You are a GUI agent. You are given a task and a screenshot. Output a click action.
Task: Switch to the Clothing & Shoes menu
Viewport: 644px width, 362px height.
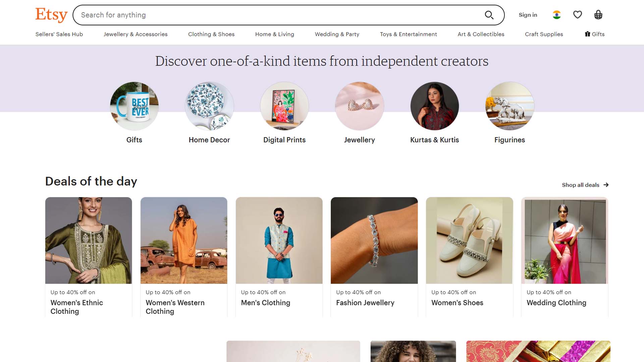pyautogui.click(x=211, y=34)
